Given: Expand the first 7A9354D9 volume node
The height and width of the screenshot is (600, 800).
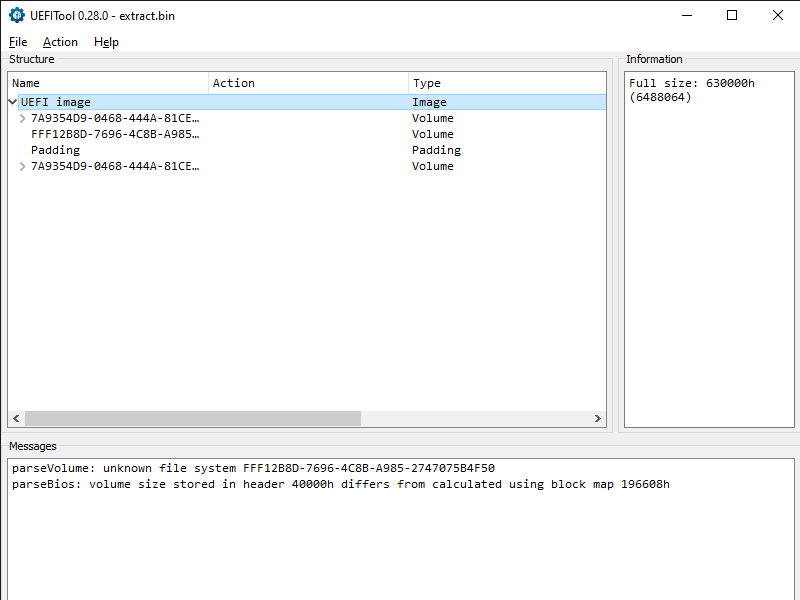Looking at the screenshot, I should tap(22, 118).
